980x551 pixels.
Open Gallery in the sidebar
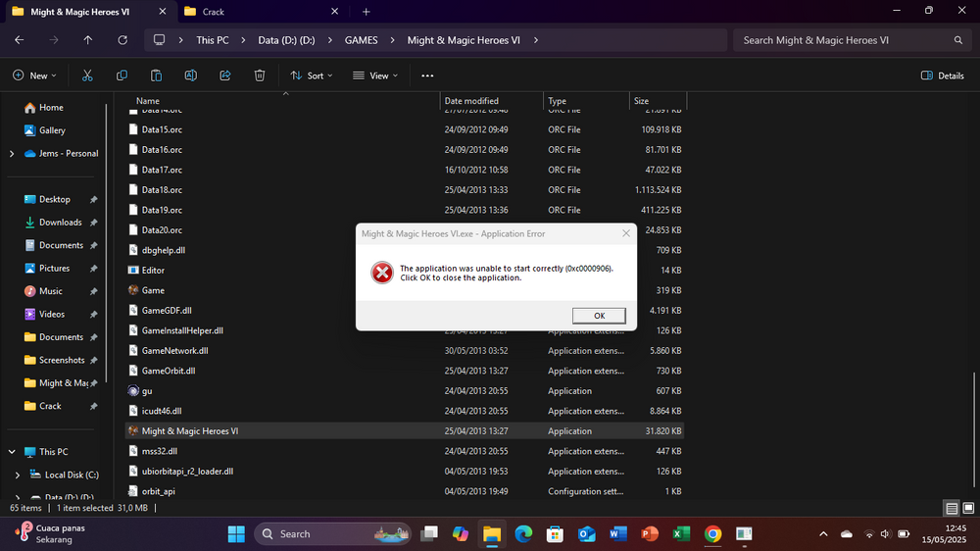[52, 130]
